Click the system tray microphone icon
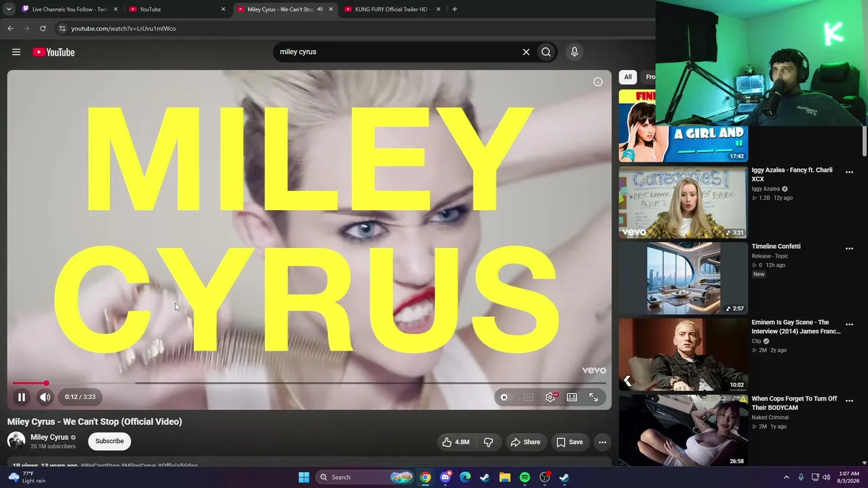868x488 pixels. click(x=801, y=477)
